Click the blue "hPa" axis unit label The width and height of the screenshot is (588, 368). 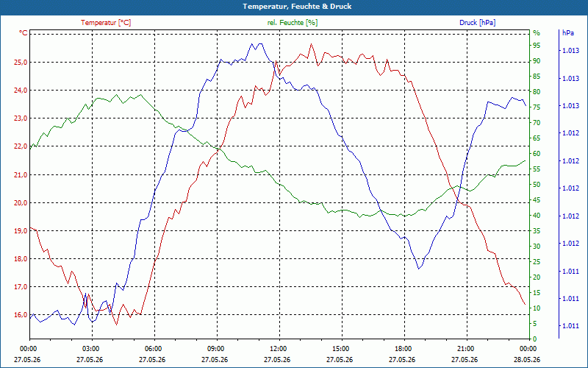pyautogui.click(x=567, y=33)
